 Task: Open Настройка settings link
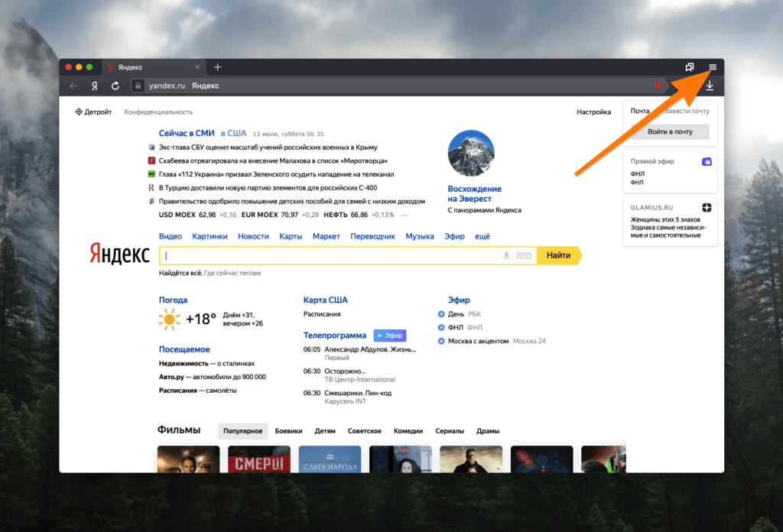[x=593, y=112]
